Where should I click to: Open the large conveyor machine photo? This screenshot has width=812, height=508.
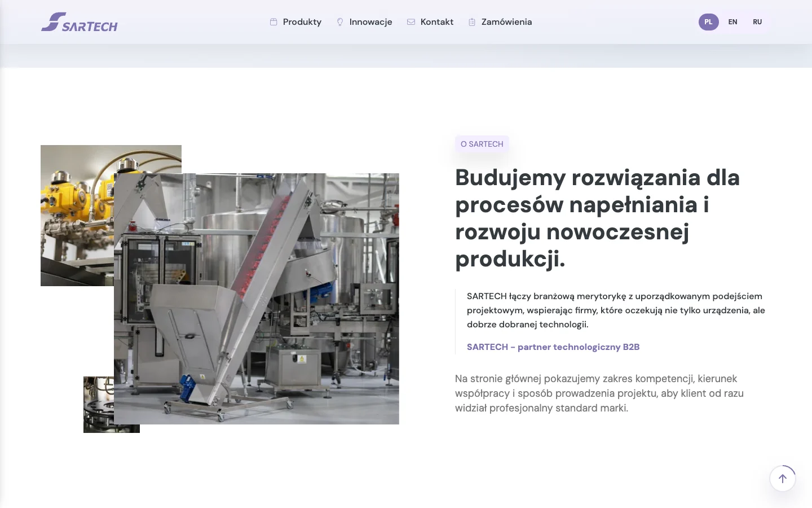tap(257, 299)
